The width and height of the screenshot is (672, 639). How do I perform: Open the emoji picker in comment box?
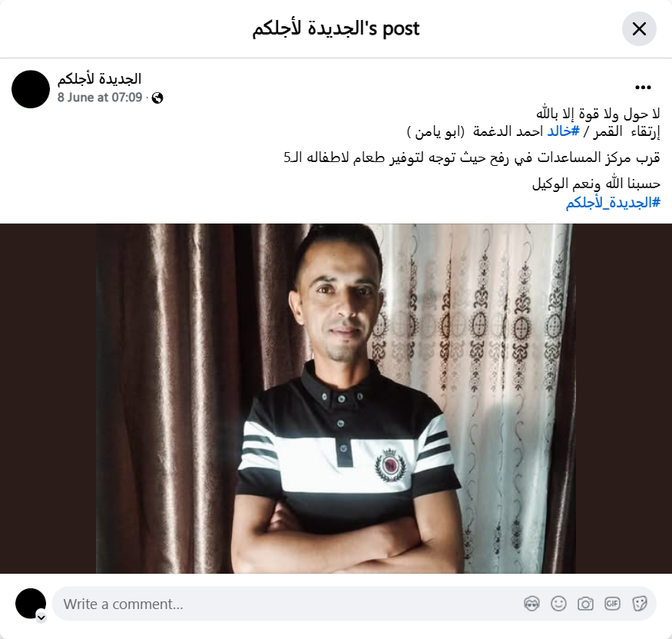pyautogui.click(x=558, y=604)
